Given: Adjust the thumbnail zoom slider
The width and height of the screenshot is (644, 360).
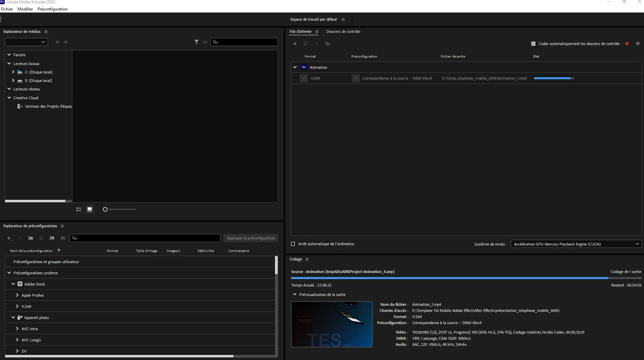Looking at the screenshot, I should 105,209.
